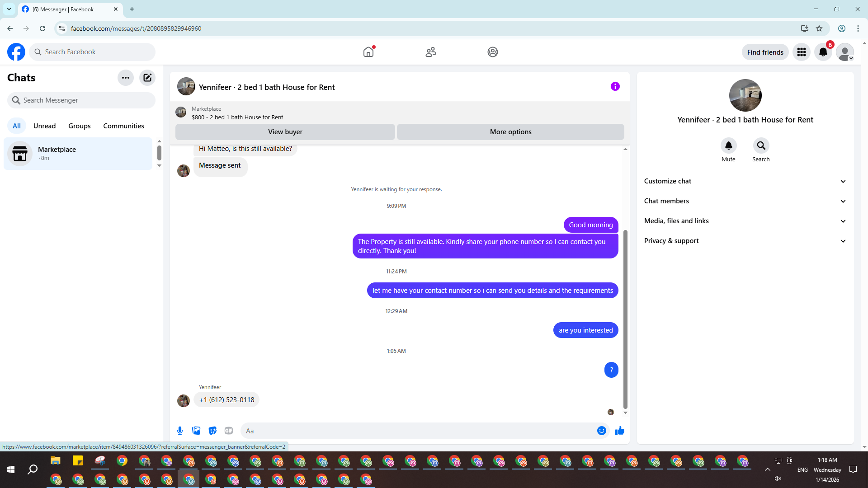Mute this conversation
This screenshot has width=868, height=488.
click(728, 146)
